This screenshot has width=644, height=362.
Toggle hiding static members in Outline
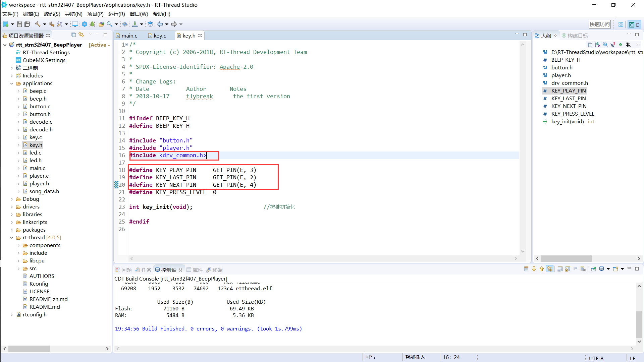(612, 45)
